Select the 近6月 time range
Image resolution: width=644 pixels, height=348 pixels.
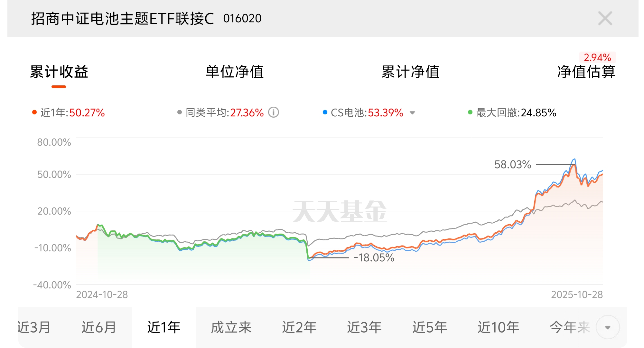click(99, 327)
